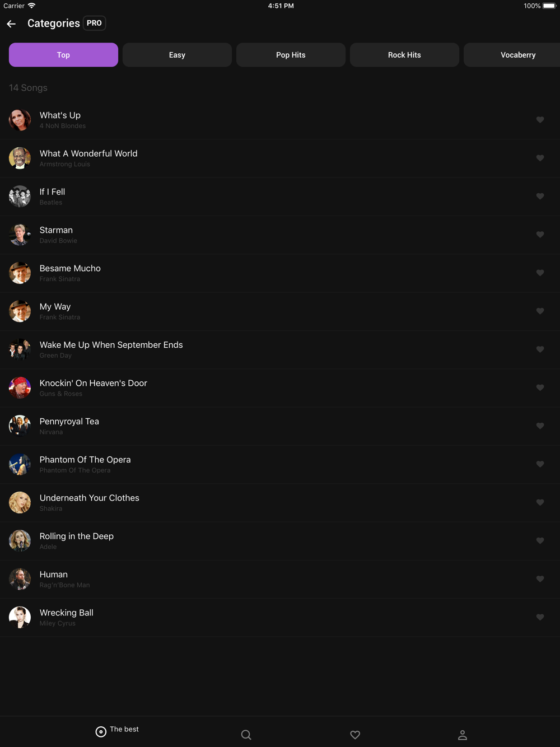This screenshot has width=560, height=747.
Task: Open the profile person icon
Action: 463,735
